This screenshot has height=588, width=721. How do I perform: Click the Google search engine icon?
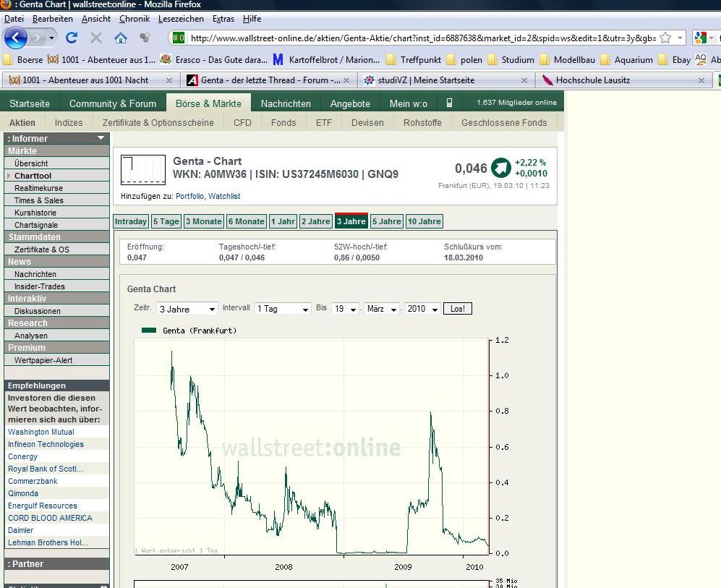pyautogui.click(x=700, y=38)
